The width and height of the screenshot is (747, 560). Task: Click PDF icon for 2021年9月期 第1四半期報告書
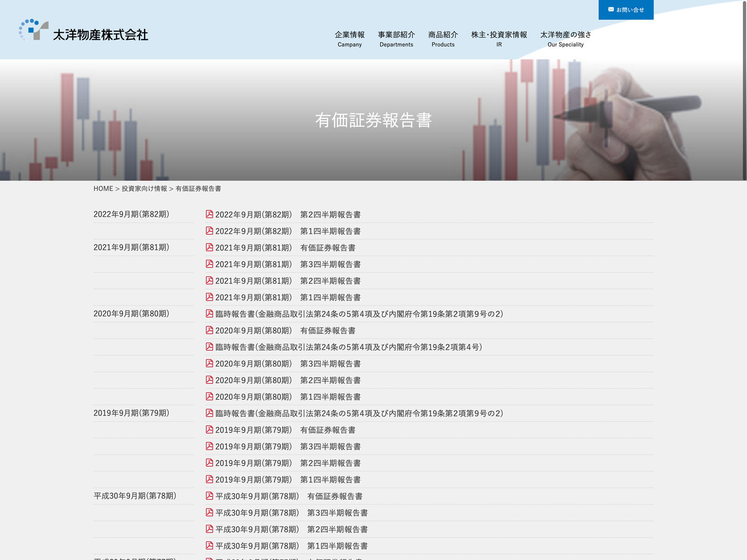210,297
